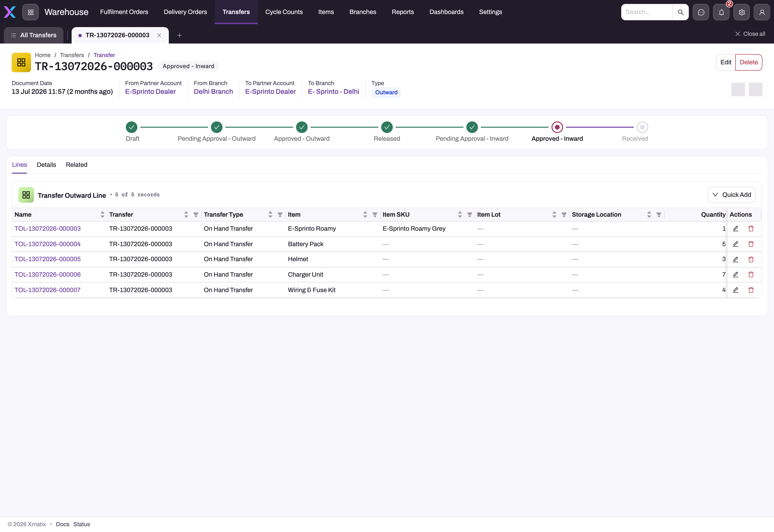The image size is (774, 532).
Task: Open the user profile icon
Action: coord(762,12)
